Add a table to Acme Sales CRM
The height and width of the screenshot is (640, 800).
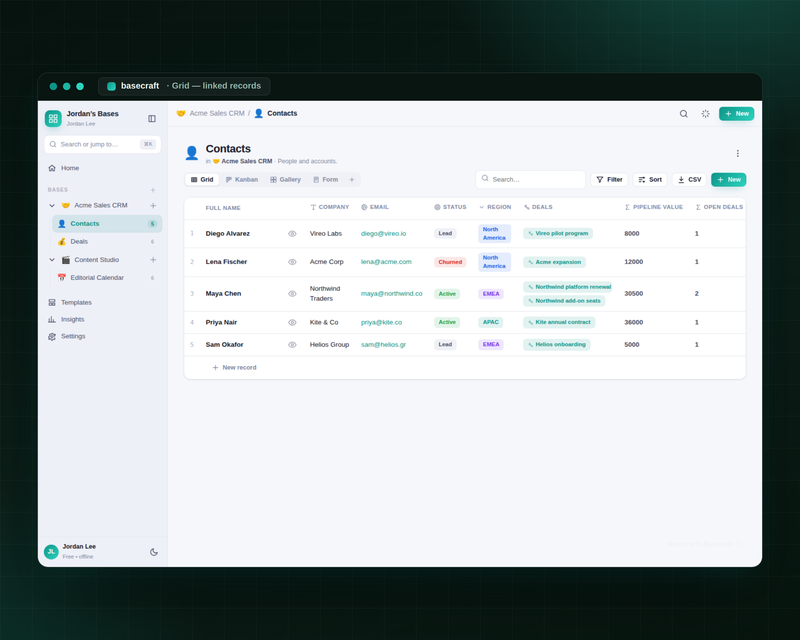pos(153,205)
